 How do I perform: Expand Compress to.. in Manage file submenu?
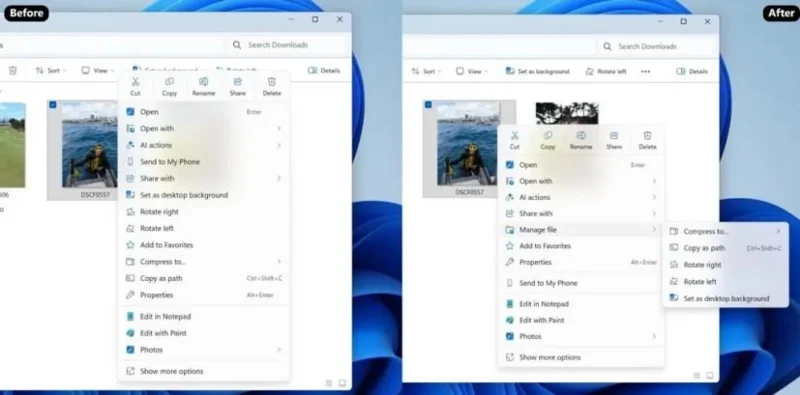(x=725, y=231)
